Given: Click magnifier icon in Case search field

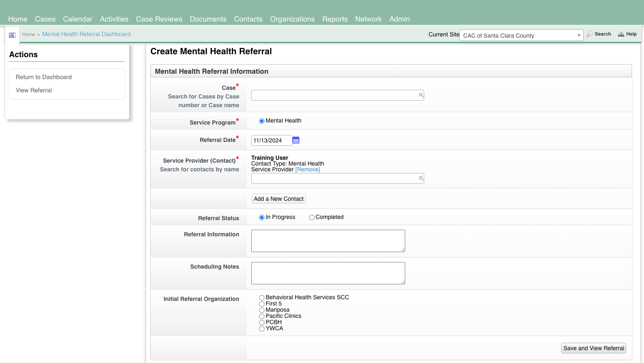Looking at the screenshot, I should tap(421, 95).
